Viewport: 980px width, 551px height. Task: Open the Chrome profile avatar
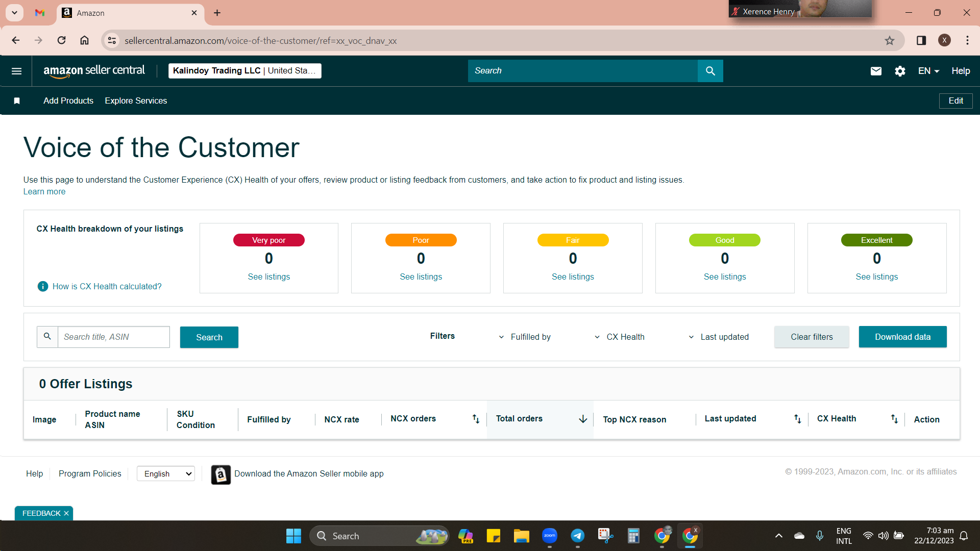pyautogui.click(x=944, y=40)
